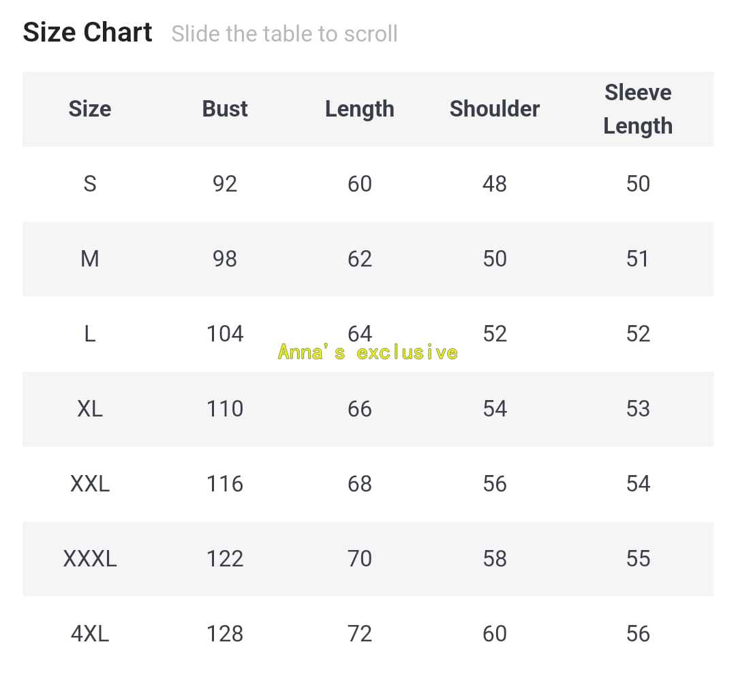The image size is (736, 700).
Task: Click the Length column header
Action: (x=359, y=109)
